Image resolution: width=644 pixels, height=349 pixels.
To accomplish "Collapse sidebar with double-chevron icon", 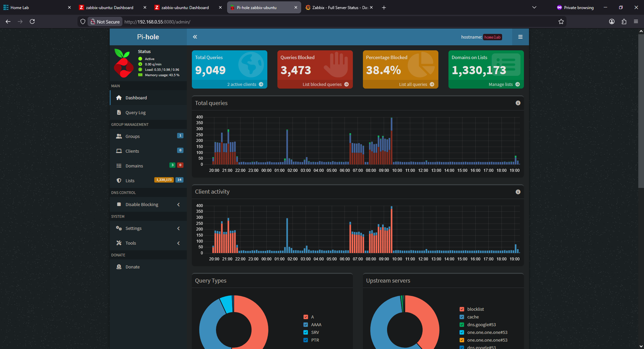I will (195, 37).
